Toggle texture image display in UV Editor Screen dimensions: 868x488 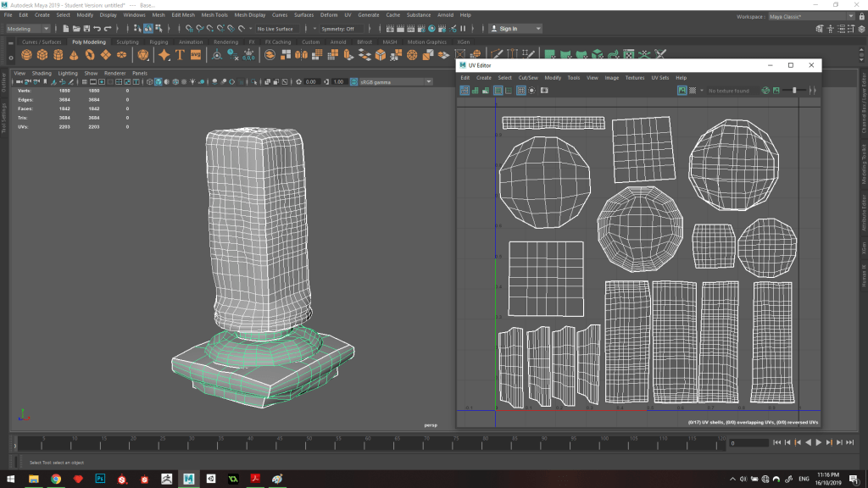coord(682,90)
